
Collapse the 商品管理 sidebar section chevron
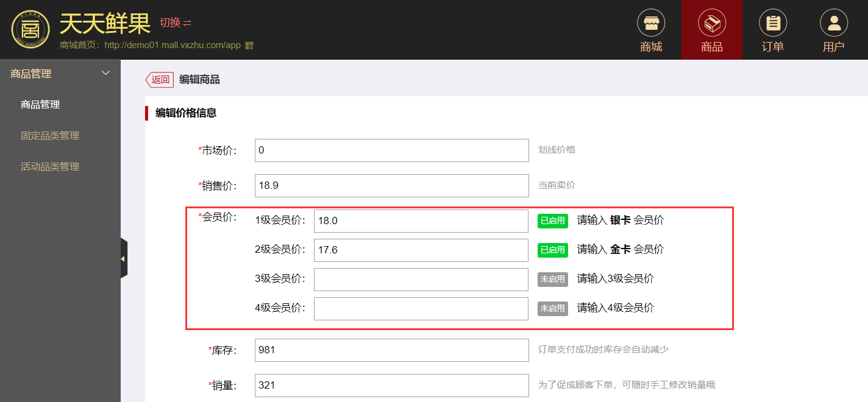pyautogui.click(x=105, y=72)
